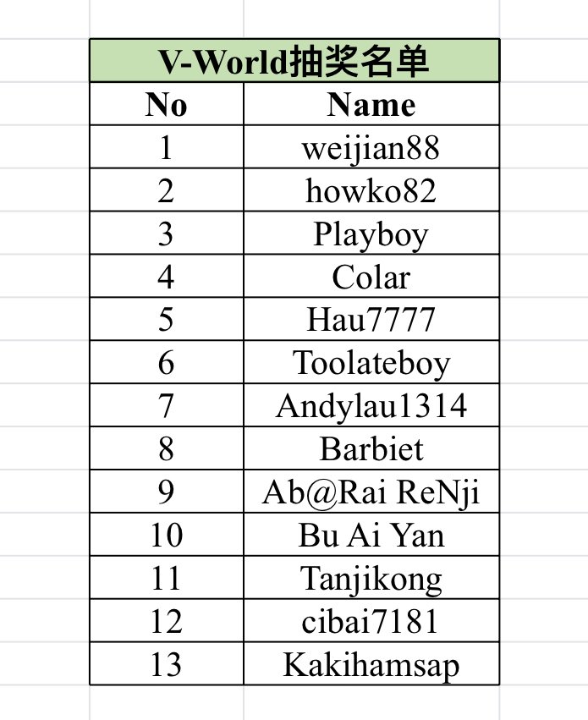
Task: Click the Ab@Rai ReNji cell
Action: (x=371, y=492)
